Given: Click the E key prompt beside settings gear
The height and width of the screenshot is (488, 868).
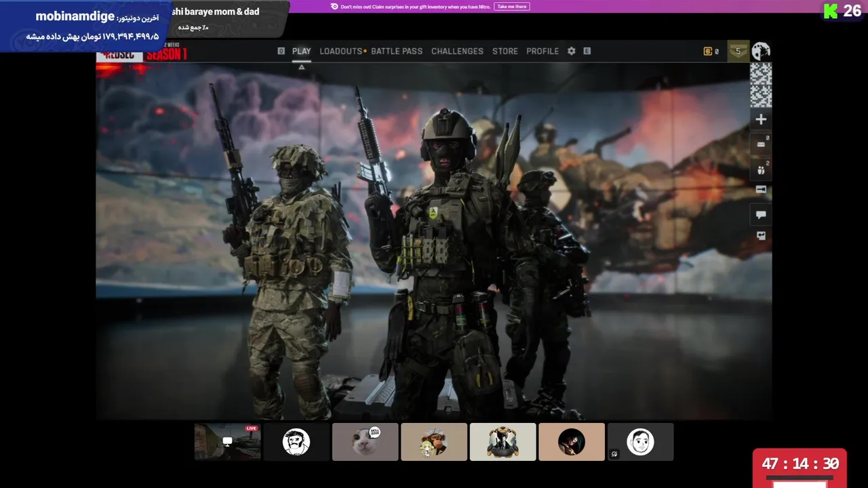Looking at the screenshot, I should [587, 51].
